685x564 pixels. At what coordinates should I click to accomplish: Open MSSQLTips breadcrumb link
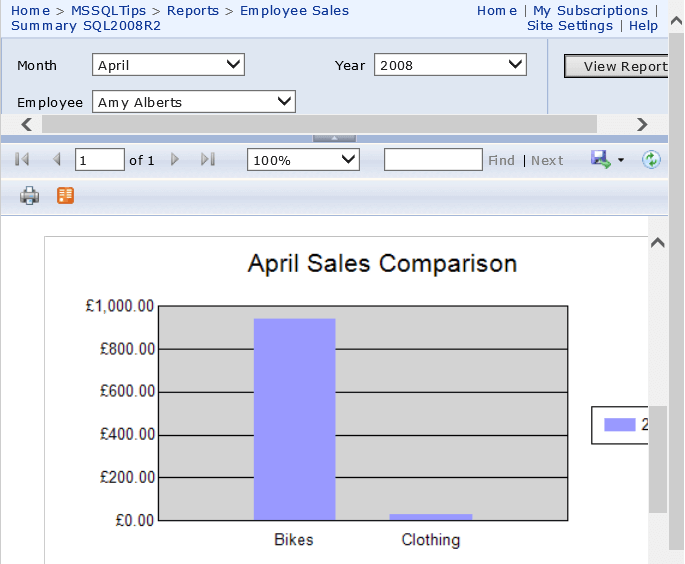point(108,10)
